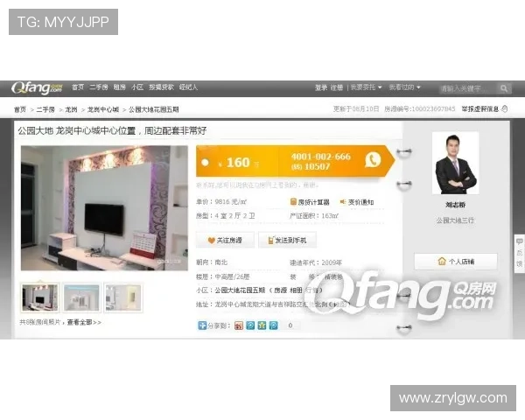The height and width of the screenshot is (420, 525).
Task: Click breadcrumb 二手房 link
Action: (45, 109)
